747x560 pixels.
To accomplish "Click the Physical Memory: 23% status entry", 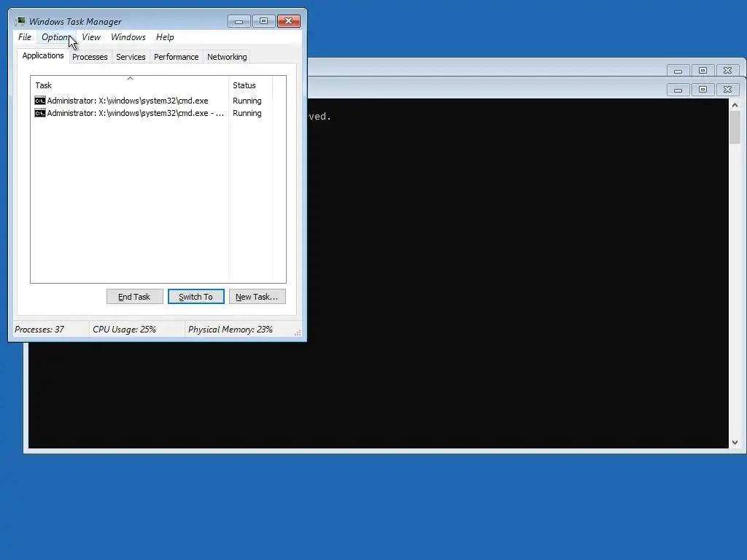I will [230, 330].
